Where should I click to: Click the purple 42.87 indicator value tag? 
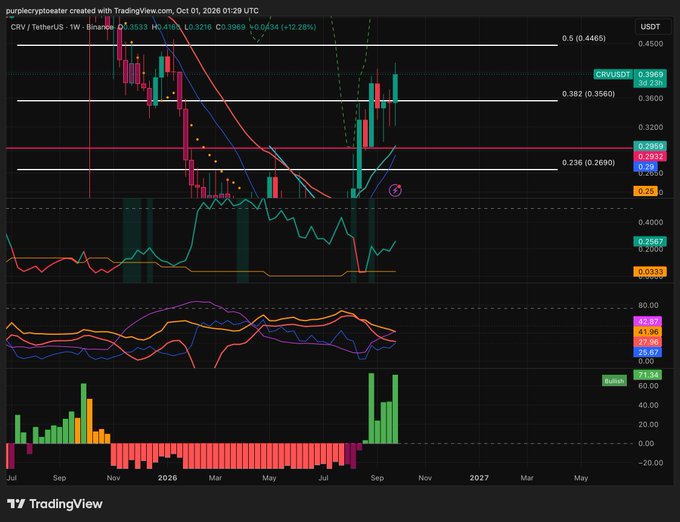648,321
